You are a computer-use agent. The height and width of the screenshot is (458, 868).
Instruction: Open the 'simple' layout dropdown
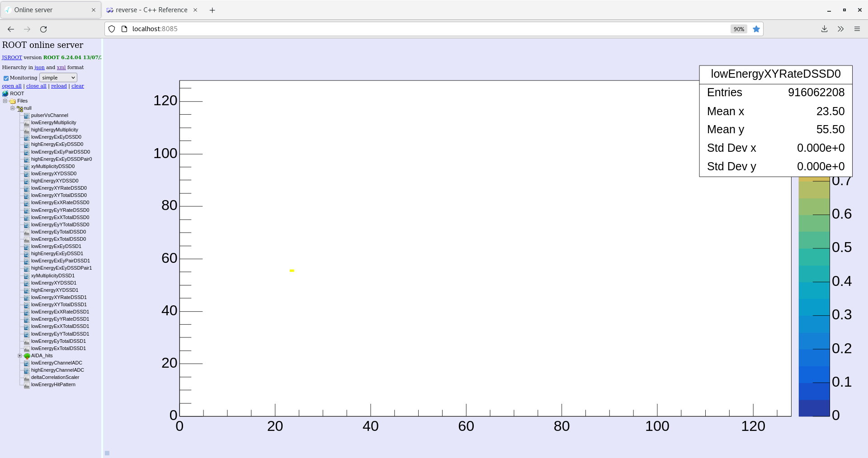coord(58,78)
